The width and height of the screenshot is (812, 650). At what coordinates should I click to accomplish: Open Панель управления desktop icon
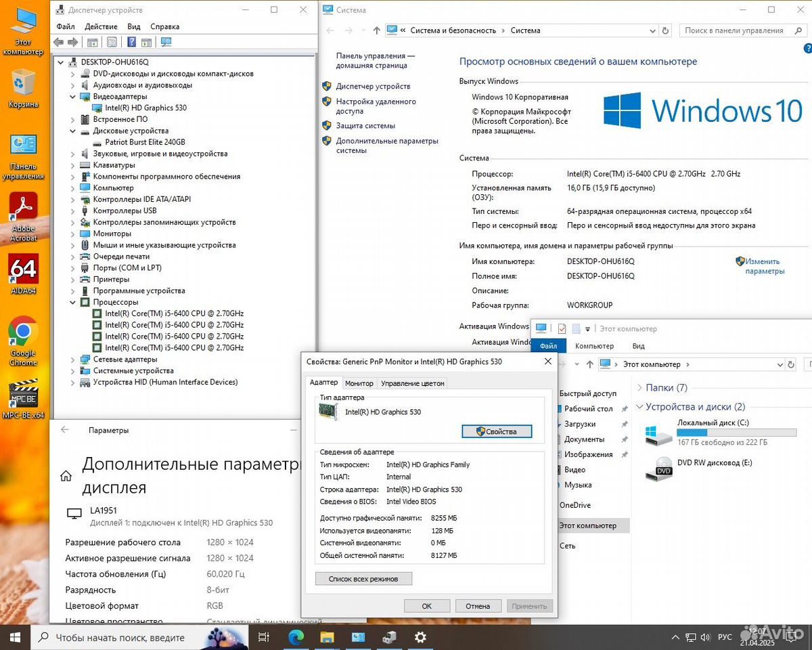point(23,156)
